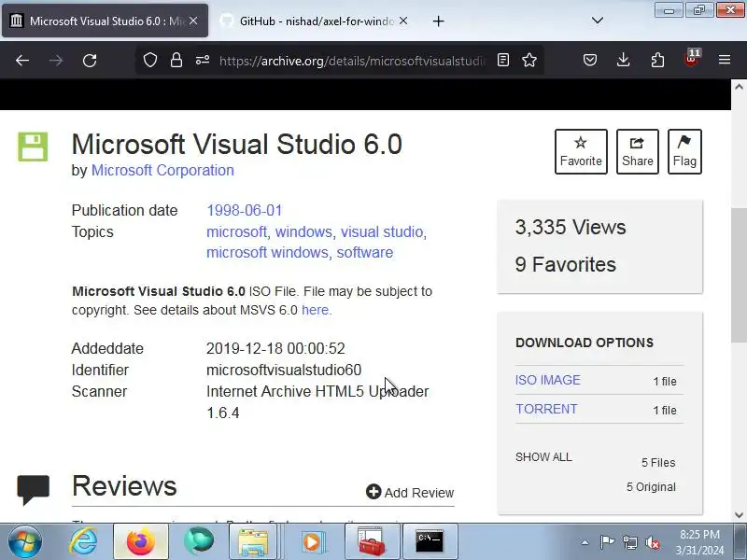Go back to the previous page
The width and height of the screenshot is (747, 560).
(22, 61)
